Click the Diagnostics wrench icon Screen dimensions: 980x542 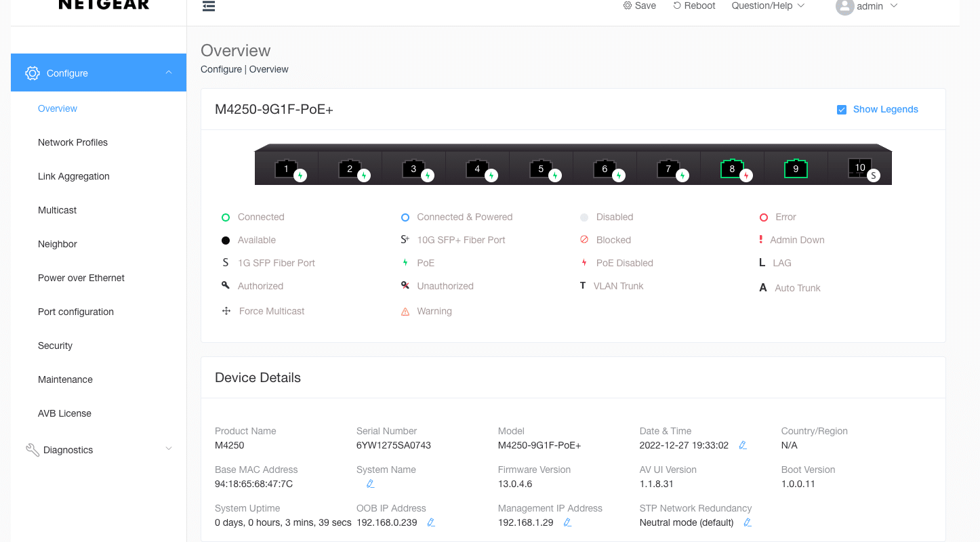click(32, 450)
